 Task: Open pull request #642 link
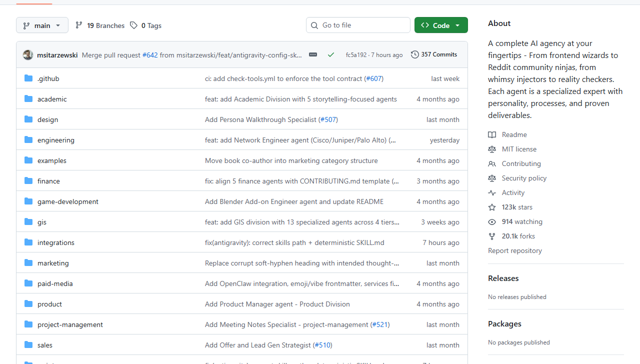[x=150, y=55]
